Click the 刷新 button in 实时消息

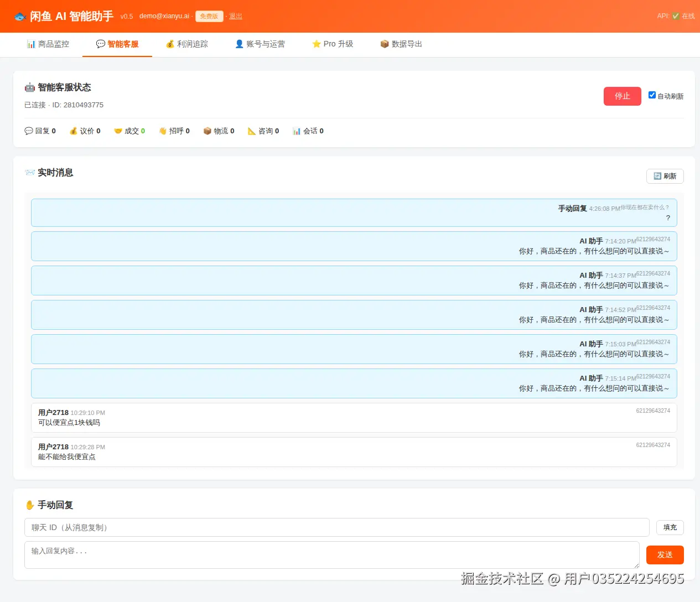(665, 176)
